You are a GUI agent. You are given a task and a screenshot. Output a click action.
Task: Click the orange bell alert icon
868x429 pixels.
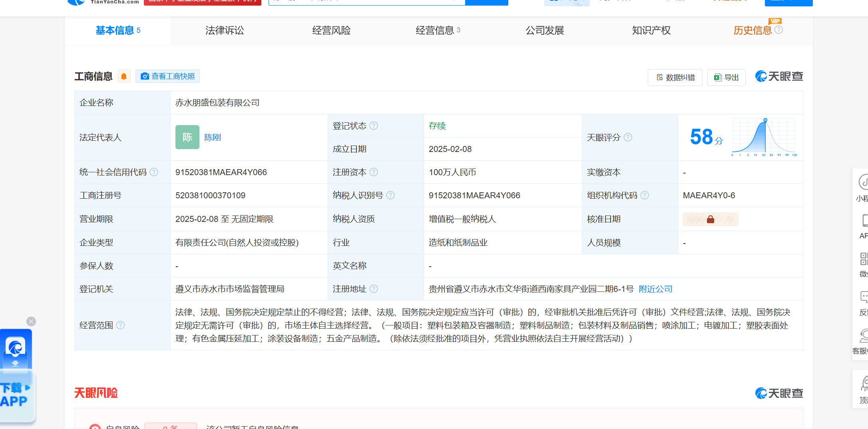point(124,76)
